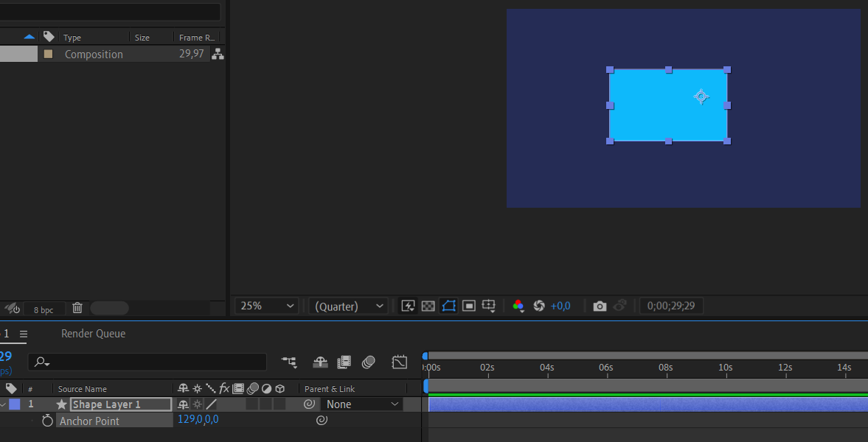Image resolution: width=868 pixels, height=442 pixels.
Task: Click the preview time 0;00;29;29
Action: [x=671, y=306]
